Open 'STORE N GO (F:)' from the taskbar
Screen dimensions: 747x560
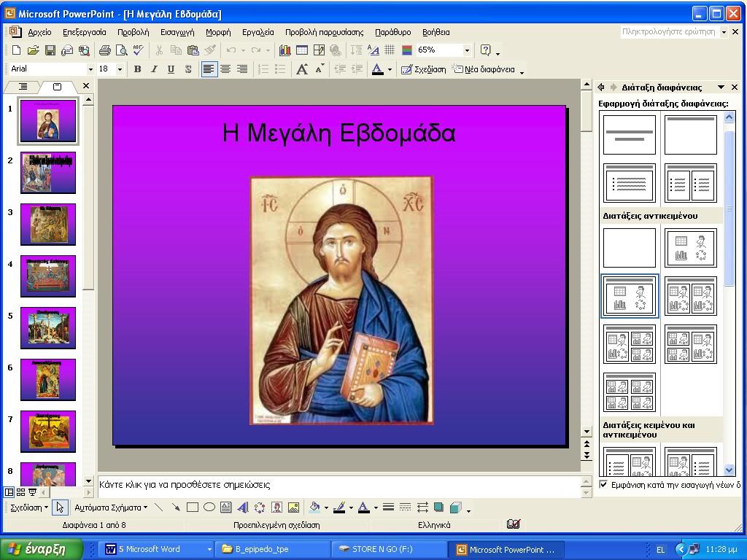(x=389, y=549)
